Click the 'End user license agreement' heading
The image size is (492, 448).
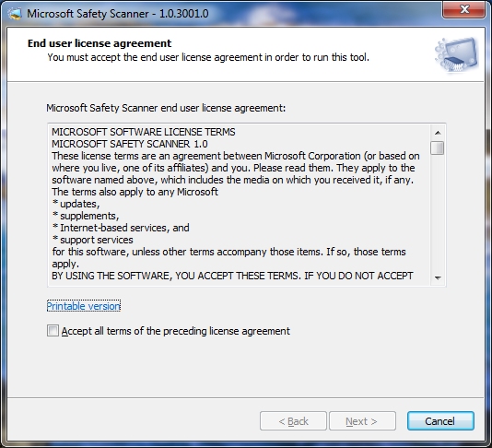click(x=100, y=43)
